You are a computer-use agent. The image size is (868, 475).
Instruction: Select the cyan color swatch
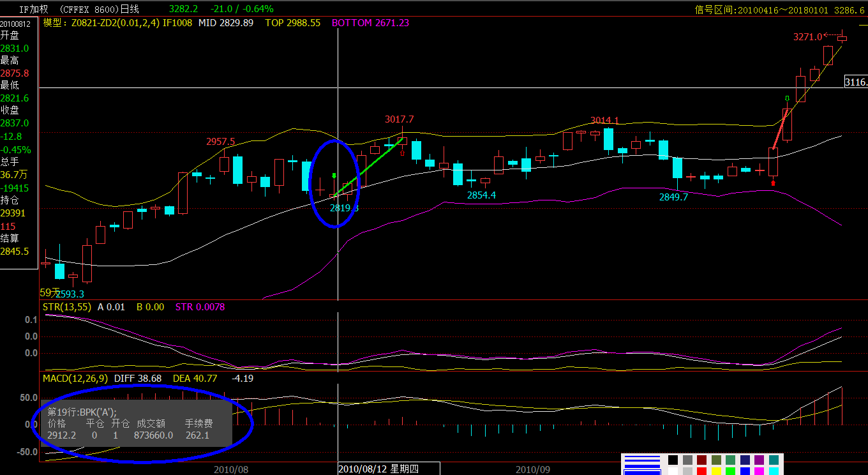tap(774, 471)
